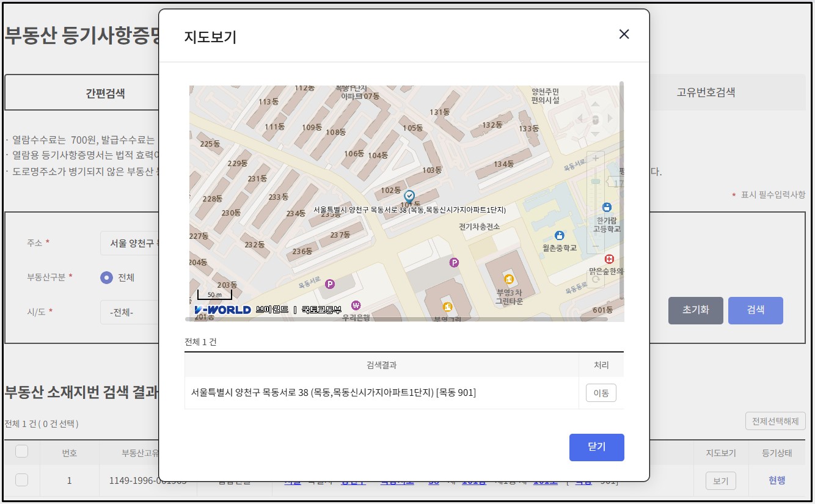This screenshot has width=815, height=504.
Task: Click the 우리은행 bank icon on the map
Action: 356,305
